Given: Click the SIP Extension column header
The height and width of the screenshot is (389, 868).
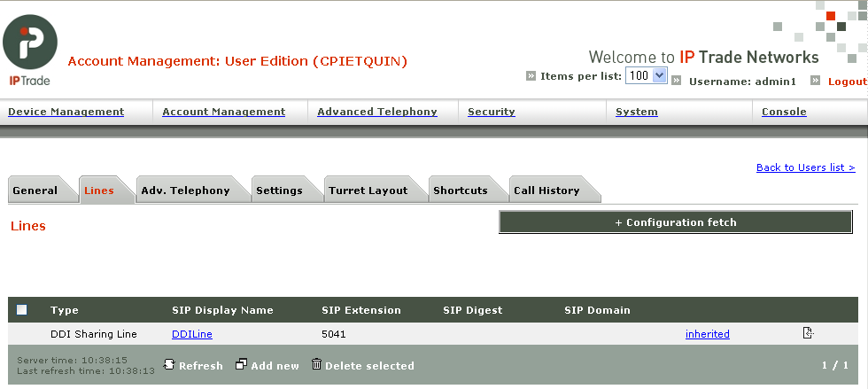Looking at the screenshot, I should coord(361,310).
